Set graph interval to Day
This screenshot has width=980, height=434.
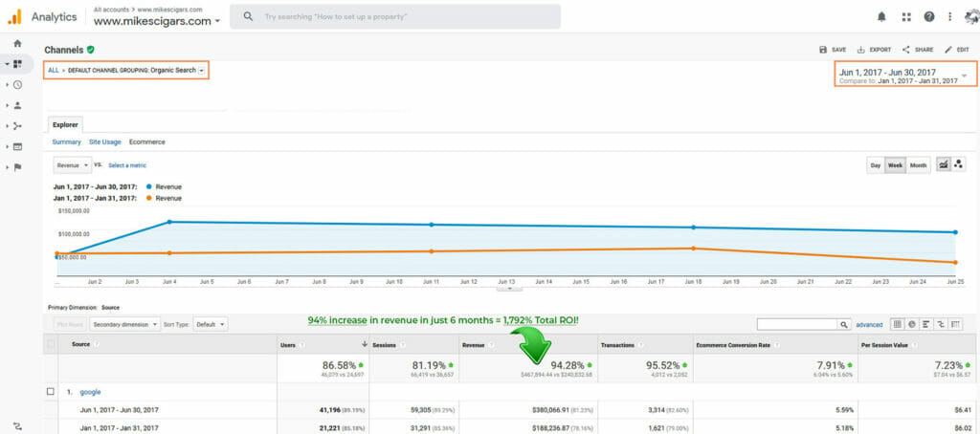coord(876,165)
